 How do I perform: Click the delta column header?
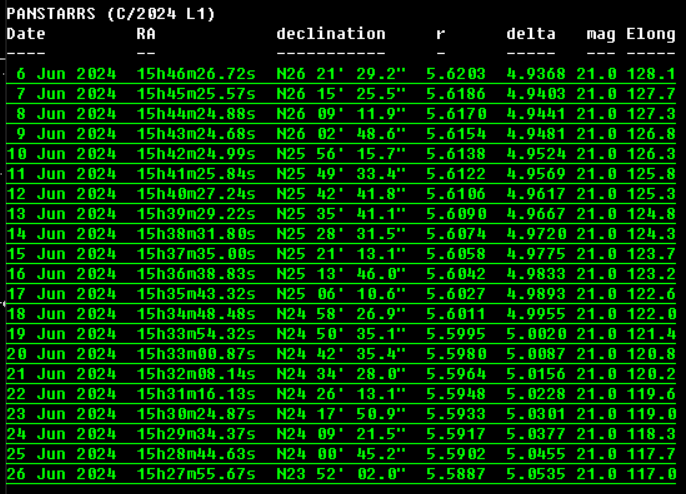(531, 34)
